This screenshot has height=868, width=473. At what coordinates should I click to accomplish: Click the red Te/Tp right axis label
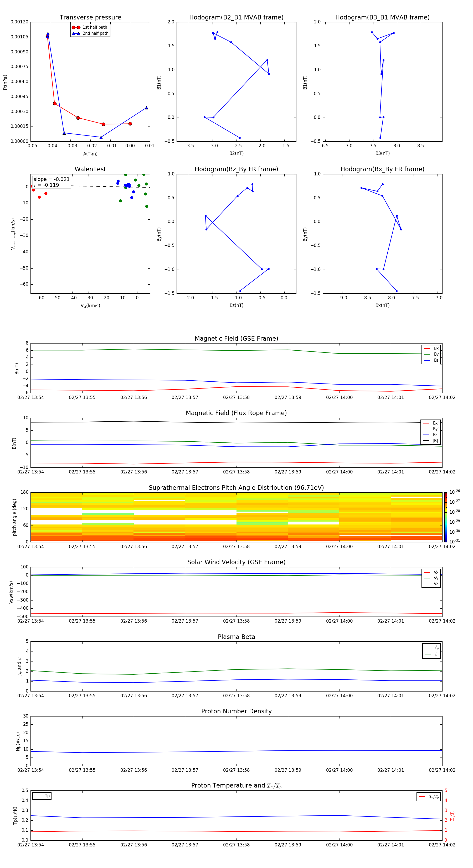pyautogui.click(x=452, y=815)
